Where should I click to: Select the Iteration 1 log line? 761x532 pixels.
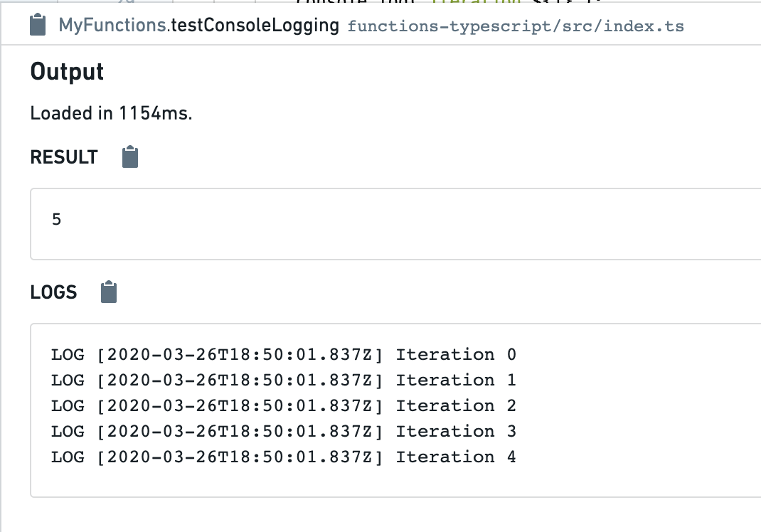[284, 380]
